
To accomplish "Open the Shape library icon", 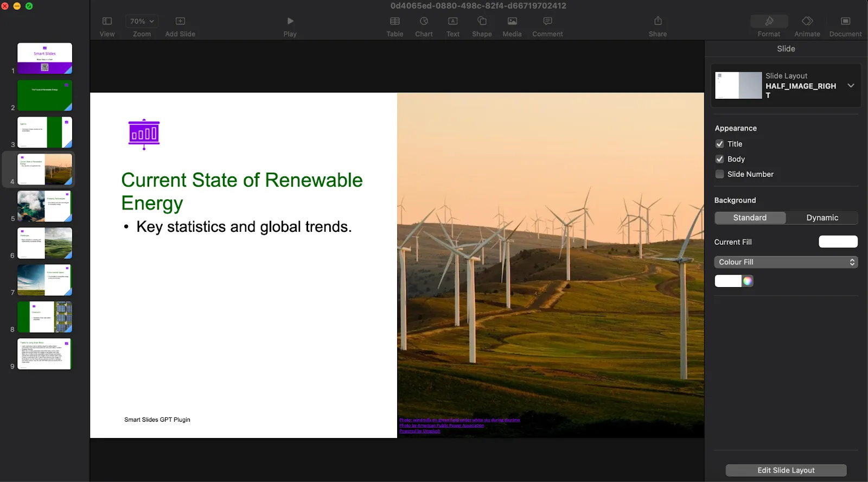I will coord(481,21).
